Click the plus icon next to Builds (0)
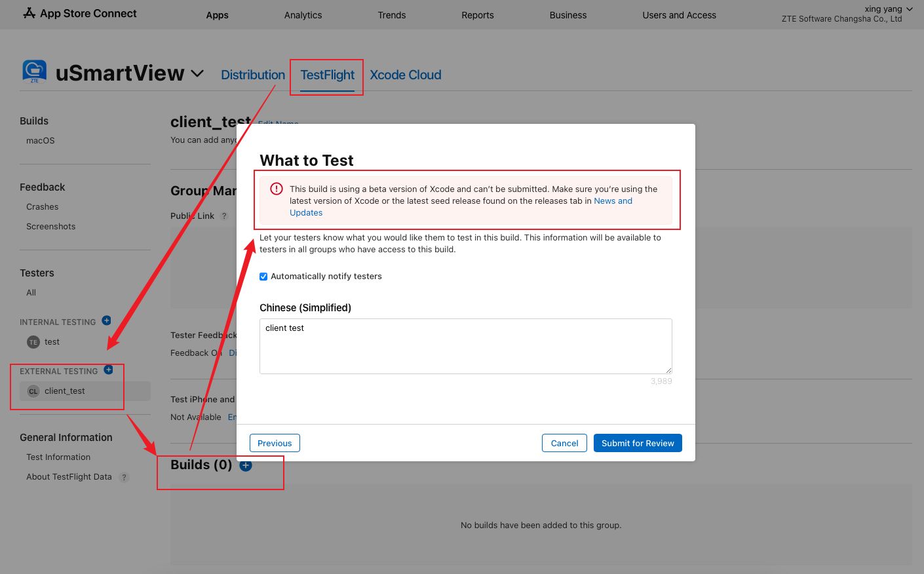The image size is (924, 574). pyautogui.click(x=246, y=466)
